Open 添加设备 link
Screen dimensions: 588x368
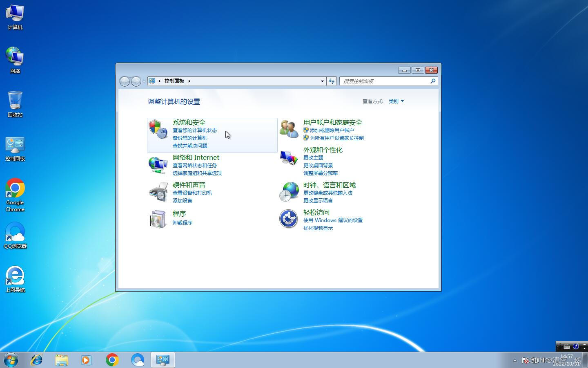click(x=183, y=200)
